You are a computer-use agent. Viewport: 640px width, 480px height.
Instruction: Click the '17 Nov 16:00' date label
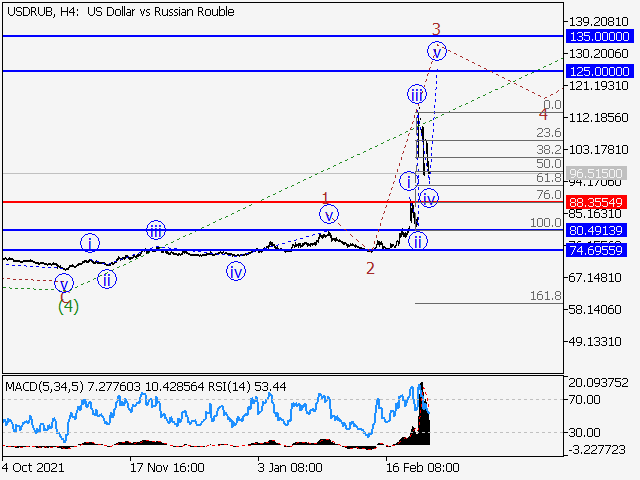[167, 467]
